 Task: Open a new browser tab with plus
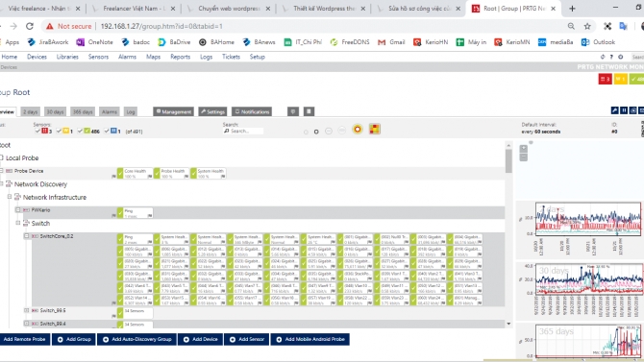pos(572,9)
